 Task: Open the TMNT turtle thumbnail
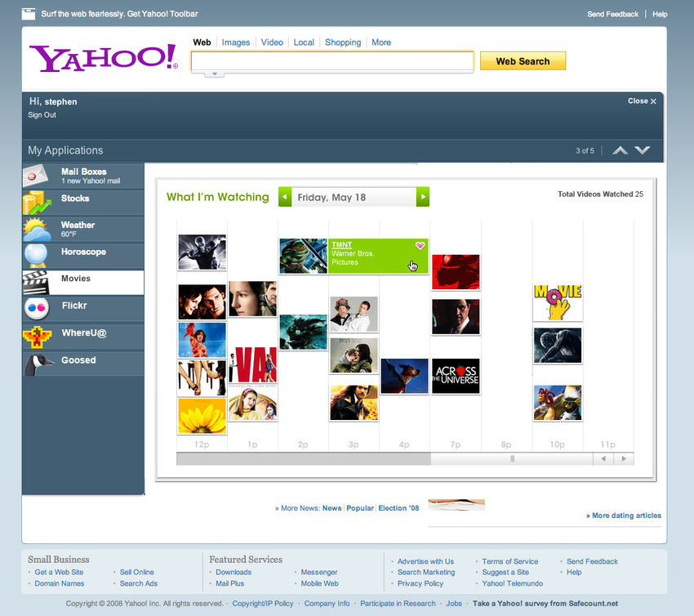pos(303,256)
